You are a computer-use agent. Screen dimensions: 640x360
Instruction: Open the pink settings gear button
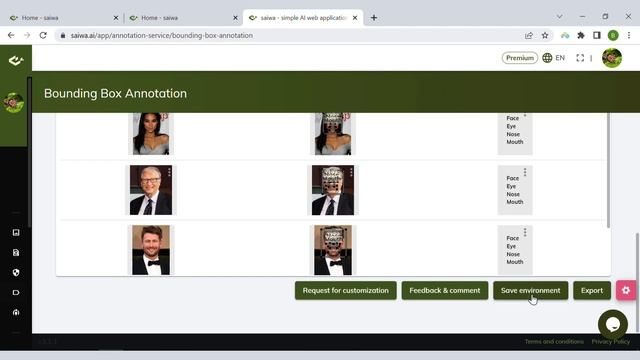626,290
